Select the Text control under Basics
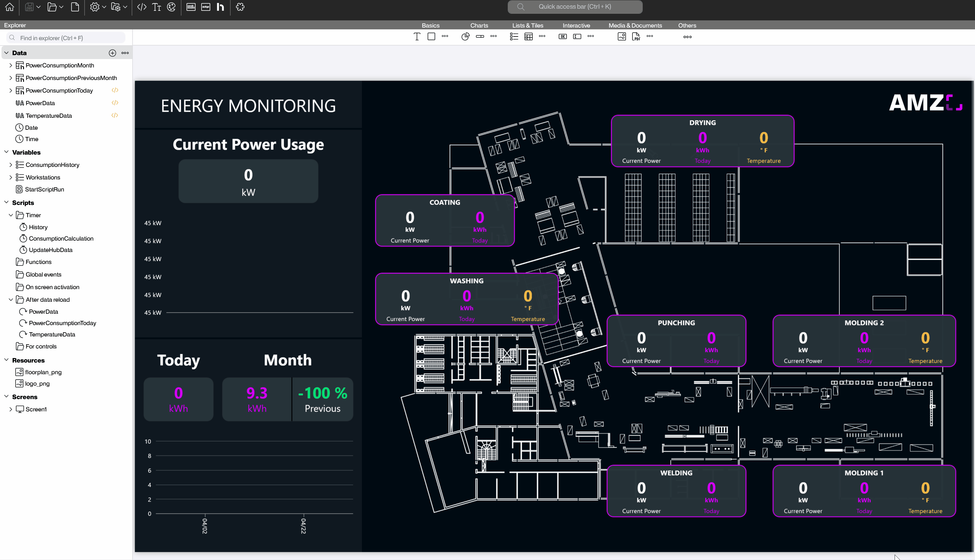Screen dimensions: 975x560 [x=417, y=37]
